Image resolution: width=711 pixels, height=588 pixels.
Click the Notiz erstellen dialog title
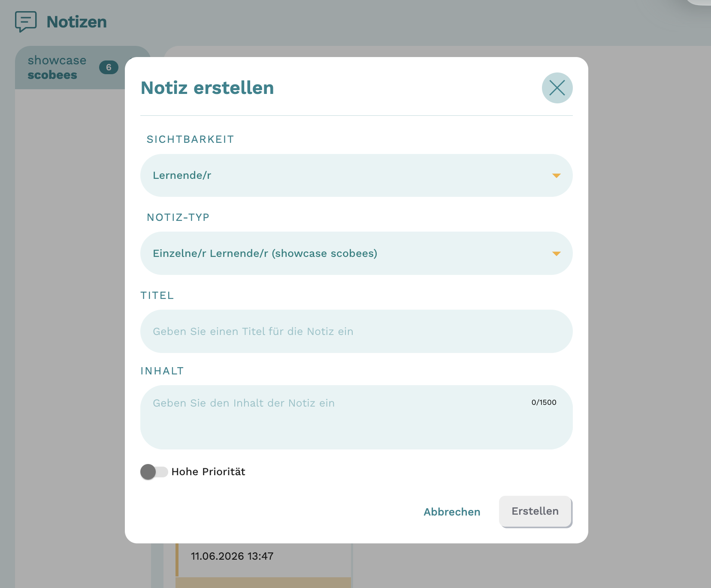coord(207,88)
